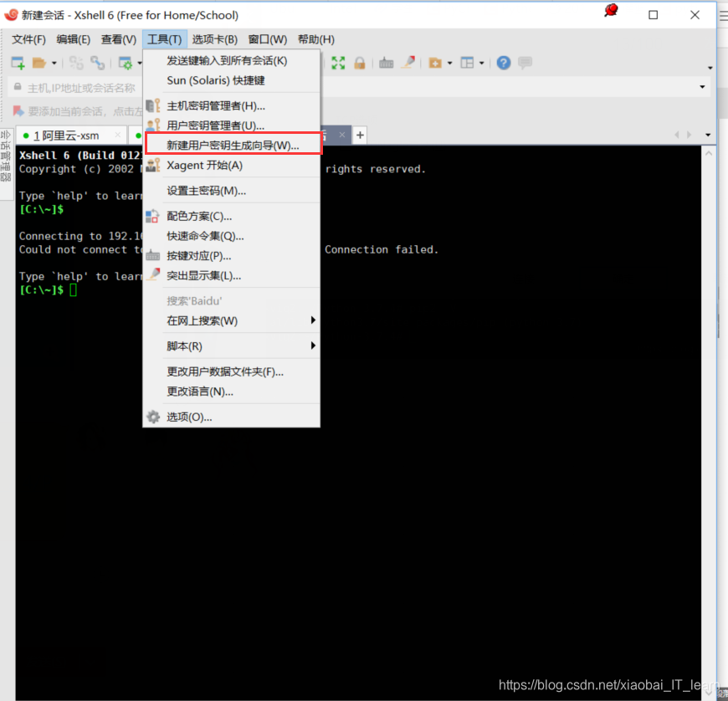Click the 突出显示集 highlighter icon in menu
Screen dimensions: 728x701
[x=153, y=275]
